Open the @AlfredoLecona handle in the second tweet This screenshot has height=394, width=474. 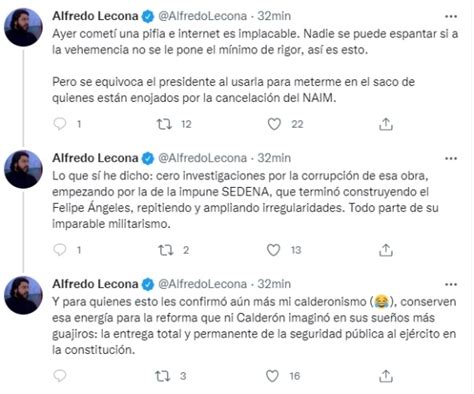tap(202, 158)
